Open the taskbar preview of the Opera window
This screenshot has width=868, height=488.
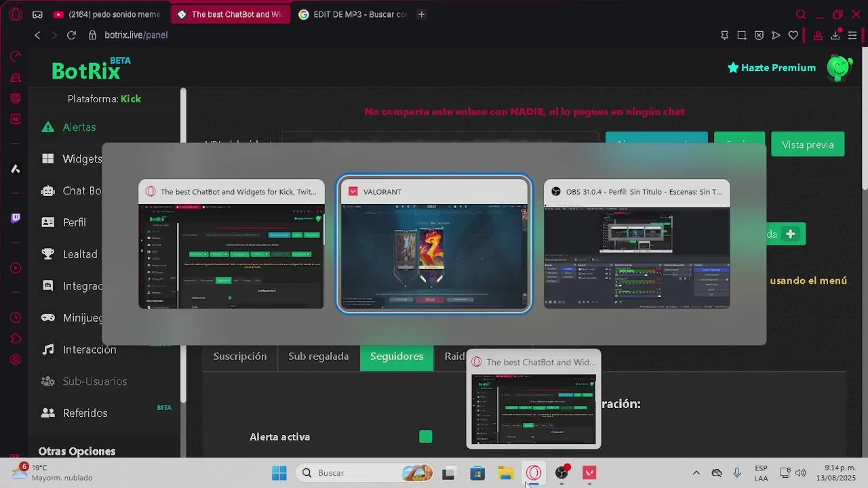[x=534, y=399]
